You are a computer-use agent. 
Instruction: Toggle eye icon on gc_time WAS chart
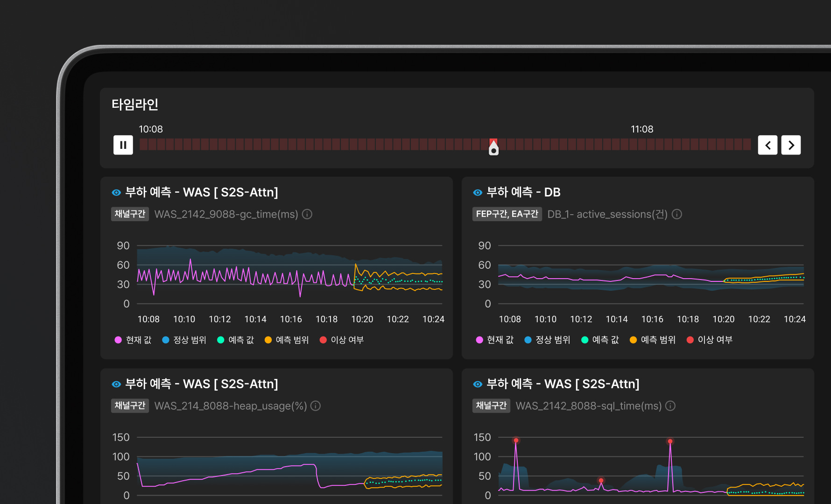pos(116,192)
